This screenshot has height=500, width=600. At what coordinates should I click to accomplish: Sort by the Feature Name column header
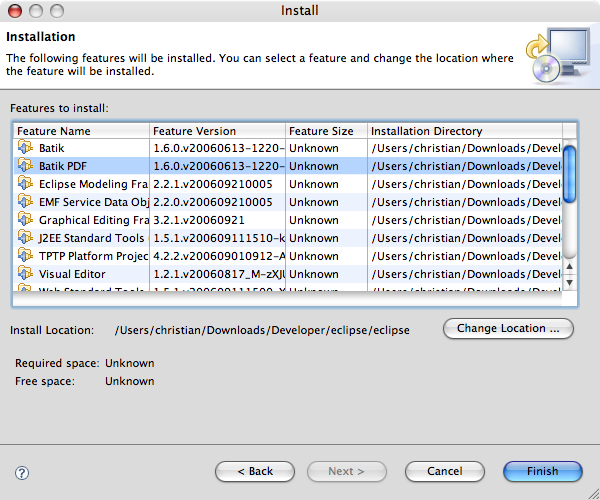pyautogui.click(x=81, y=131)
